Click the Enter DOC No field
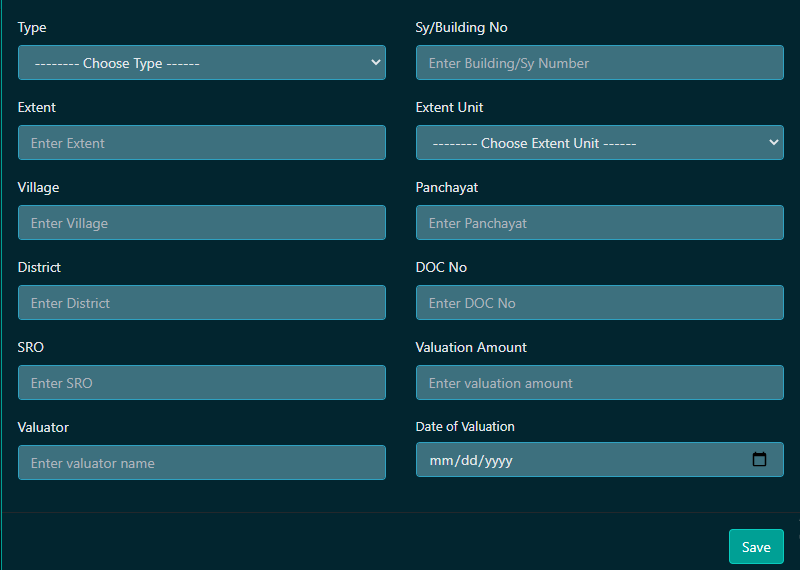 (599, 303)
